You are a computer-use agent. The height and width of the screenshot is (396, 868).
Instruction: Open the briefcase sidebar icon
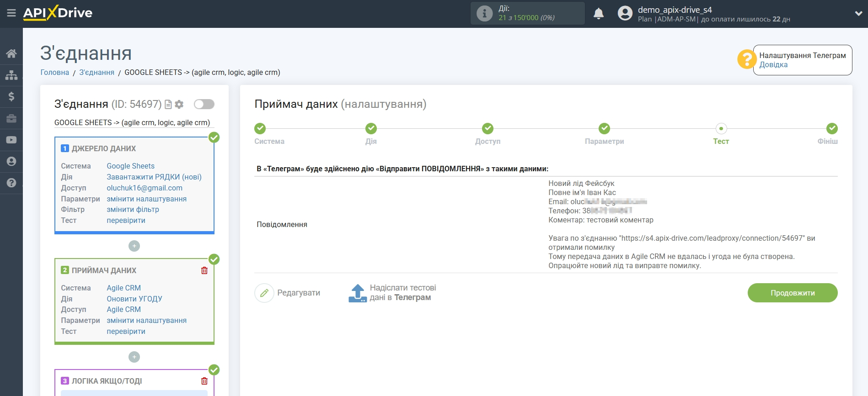pyautogui.click(x=11, y=118)
